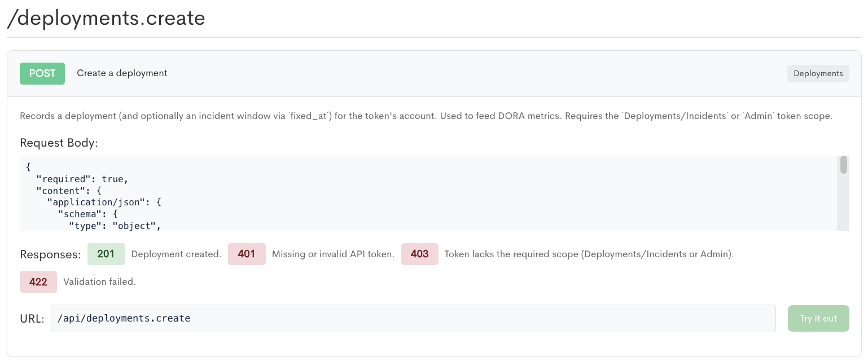Select the Deployments tag badge
868x361 pixels.
tap(818, 73)
